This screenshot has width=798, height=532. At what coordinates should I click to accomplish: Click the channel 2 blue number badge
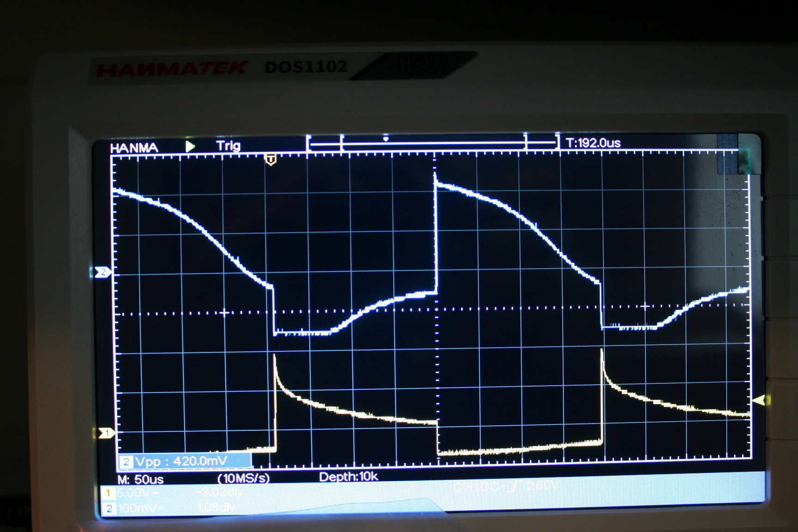pyautogui.click(x=109, y=509)
